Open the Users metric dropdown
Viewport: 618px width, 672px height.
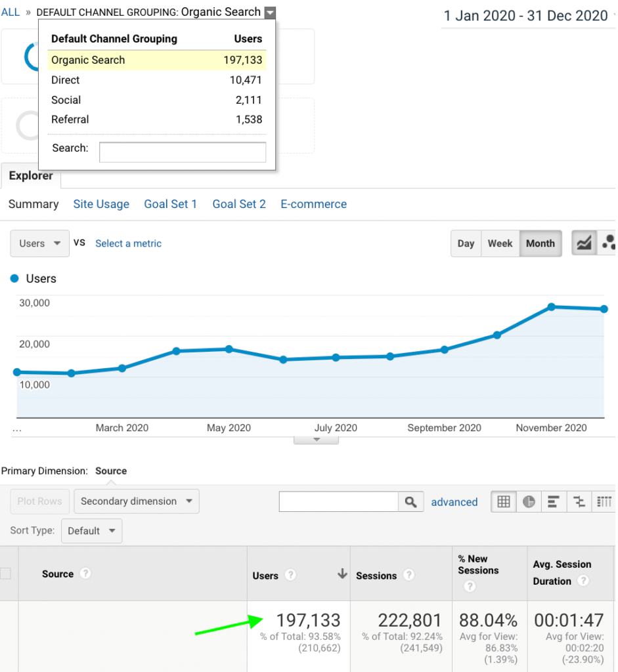coord(39,243)
